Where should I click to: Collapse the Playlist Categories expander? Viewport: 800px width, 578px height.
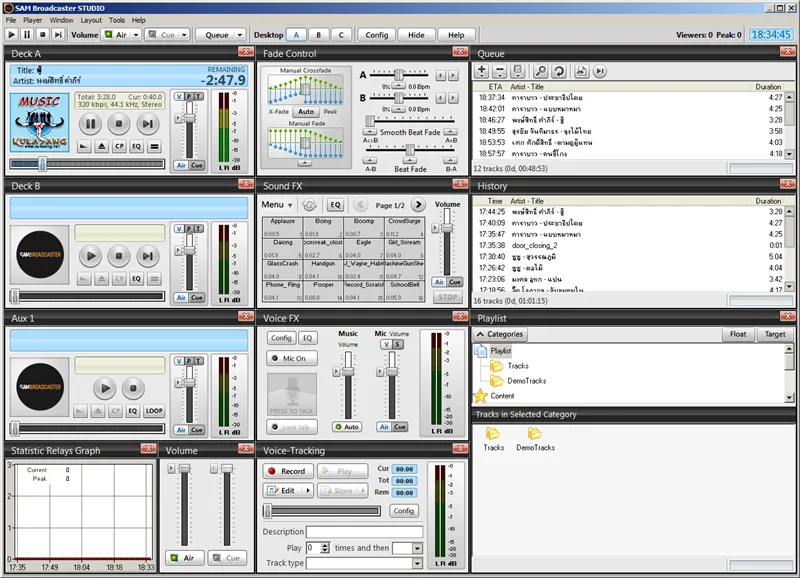coord(500,334)
